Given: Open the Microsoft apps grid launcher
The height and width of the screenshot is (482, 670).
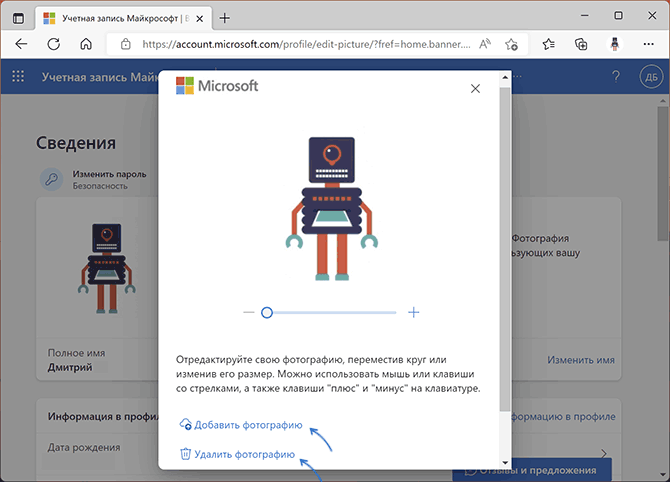Looking at the screenshot, I should 18,76.
